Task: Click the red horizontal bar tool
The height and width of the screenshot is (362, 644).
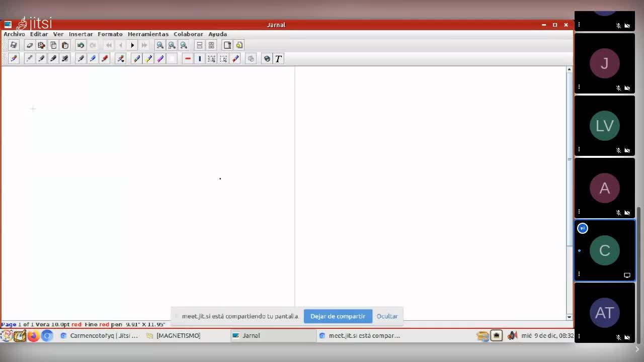Action: (188, 59)
